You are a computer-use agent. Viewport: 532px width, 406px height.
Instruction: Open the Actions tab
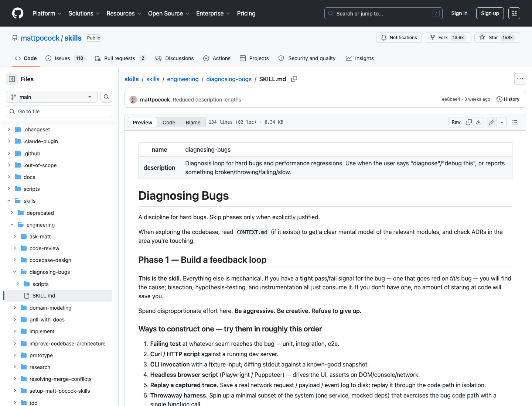click(217, 58)
